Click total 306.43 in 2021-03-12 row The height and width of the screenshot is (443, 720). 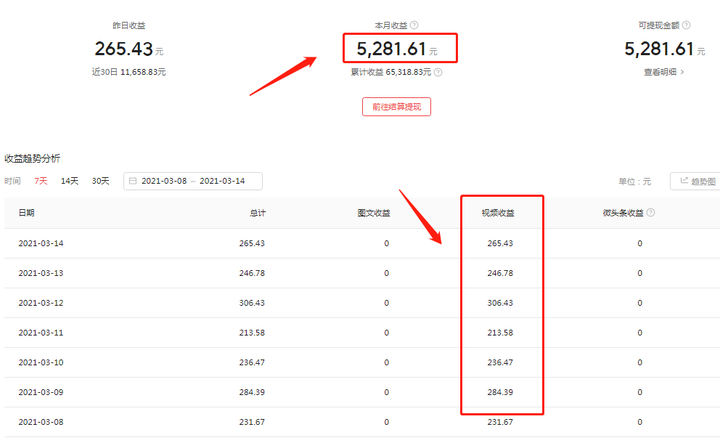(252, 303)
